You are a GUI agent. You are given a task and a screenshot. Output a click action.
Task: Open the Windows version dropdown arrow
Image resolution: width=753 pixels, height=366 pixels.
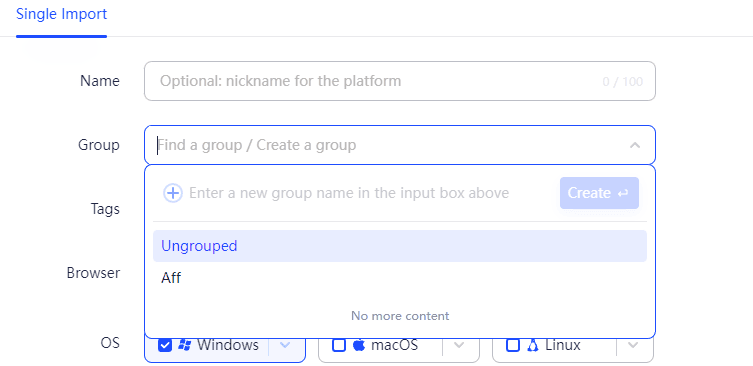point(285,345)
